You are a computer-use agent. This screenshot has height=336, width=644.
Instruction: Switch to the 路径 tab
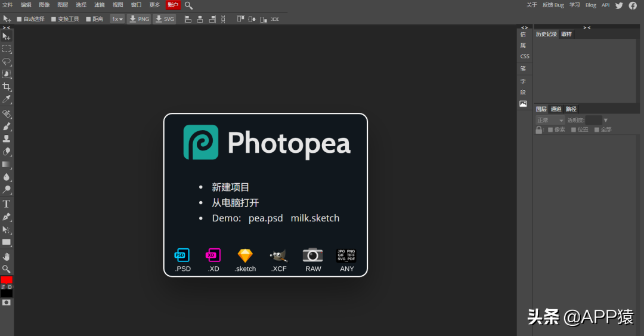(x=571, y=109)
